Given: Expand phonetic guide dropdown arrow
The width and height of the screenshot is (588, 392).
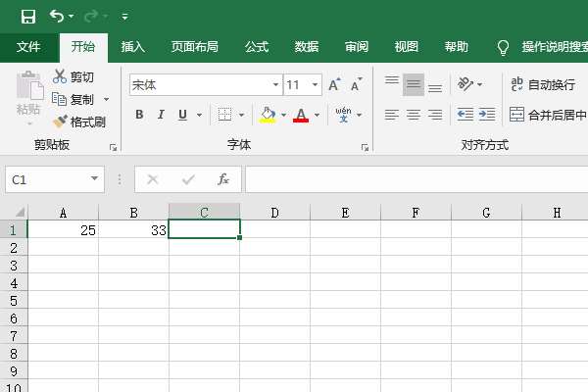Looking at the screenshot, I should click(360, 115).
